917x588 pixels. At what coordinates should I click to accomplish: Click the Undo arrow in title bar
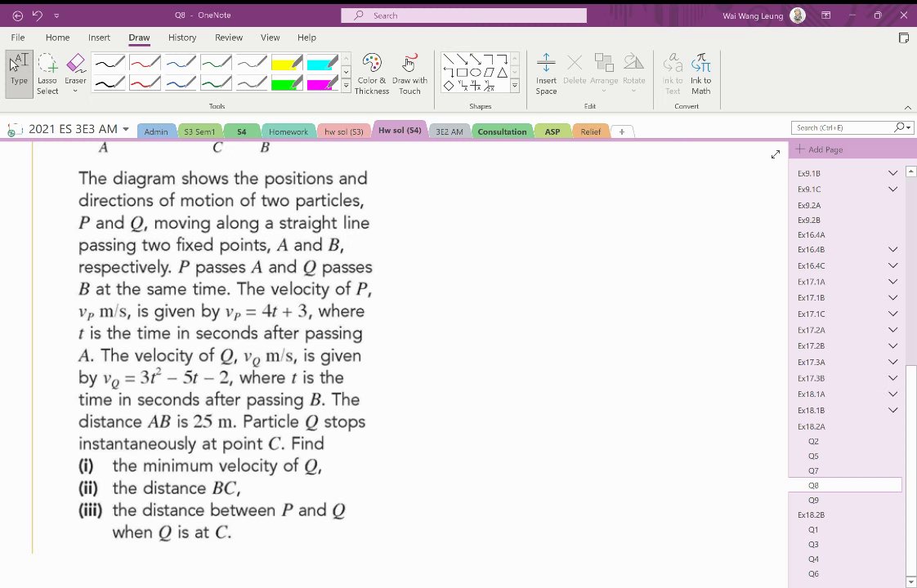click(x=38, y=16)
